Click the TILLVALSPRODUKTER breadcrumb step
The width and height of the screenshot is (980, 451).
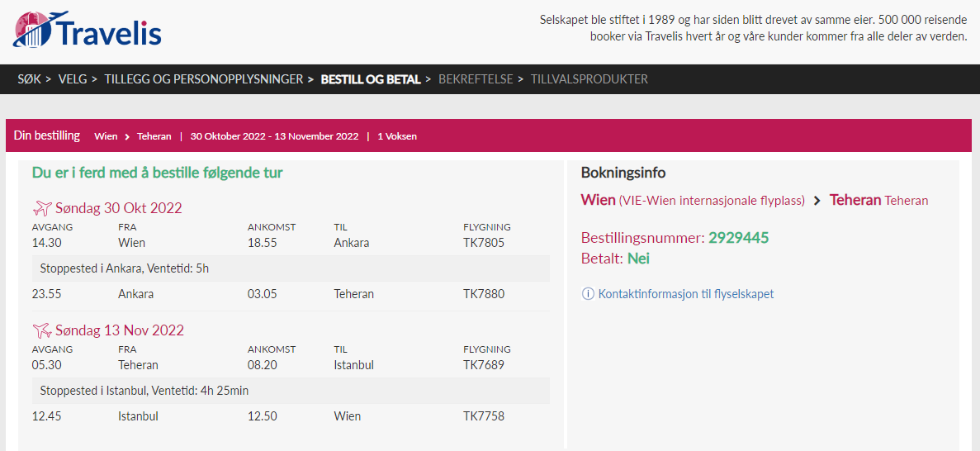[x=589, y=79]
